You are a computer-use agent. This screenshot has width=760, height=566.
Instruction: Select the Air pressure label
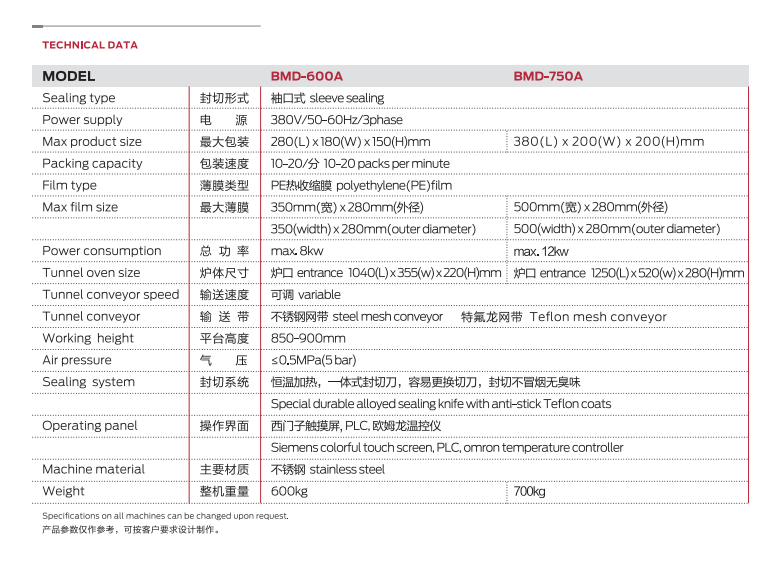(x=77, y=360)
